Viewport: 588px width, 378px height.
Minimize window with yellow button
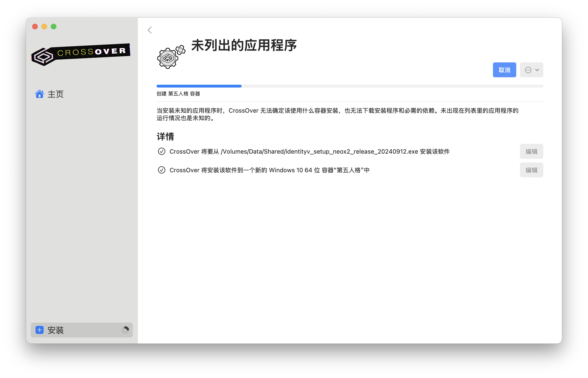pyautogui.click(x=44, y=27)
